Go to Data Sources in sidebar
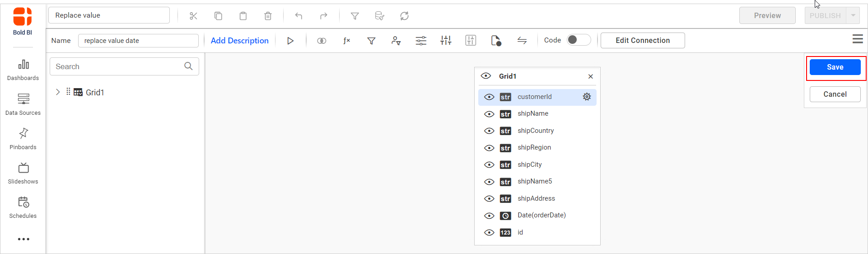 tap(23, 104)
